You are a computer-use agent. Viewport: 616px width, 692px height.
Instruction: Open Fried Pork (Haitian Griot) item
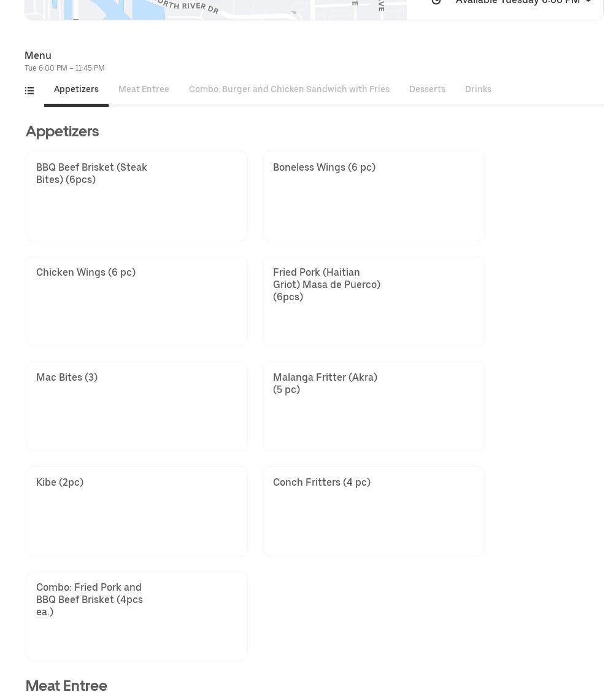click(x=374, y=301)
